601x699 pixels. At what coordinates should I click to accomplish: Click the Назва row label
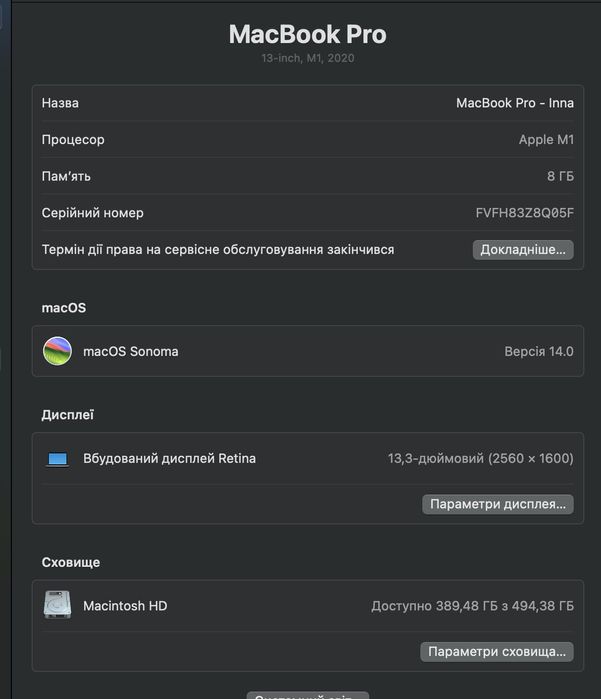(60, 103)
